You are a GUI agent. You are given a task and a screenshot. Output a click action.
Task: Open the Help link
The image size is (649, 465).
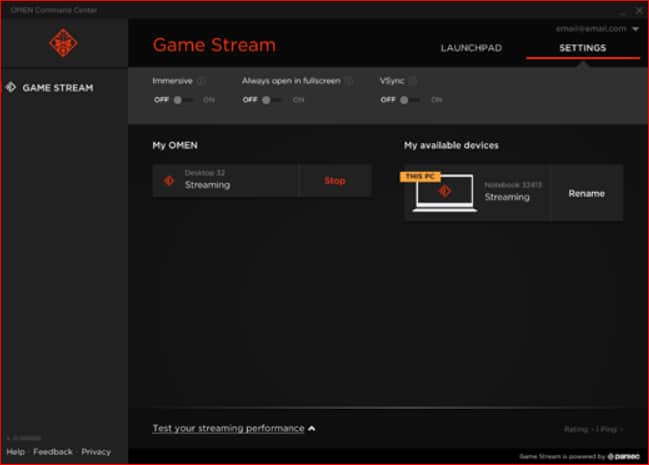click(15, 452)
